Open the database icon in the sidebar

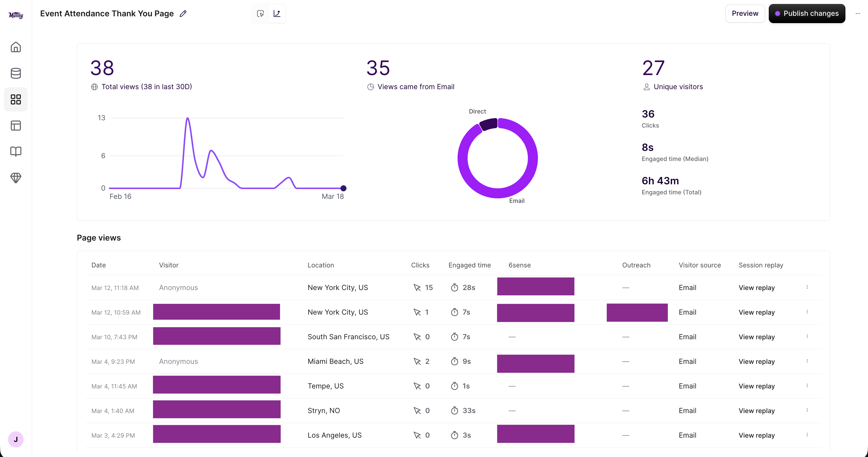(16, 73)
